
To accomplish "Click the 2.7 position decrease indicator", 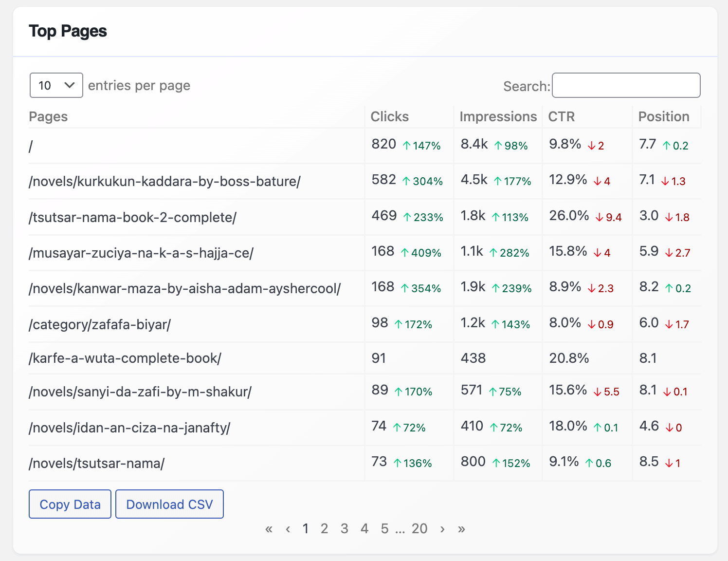I will [677, 253].
